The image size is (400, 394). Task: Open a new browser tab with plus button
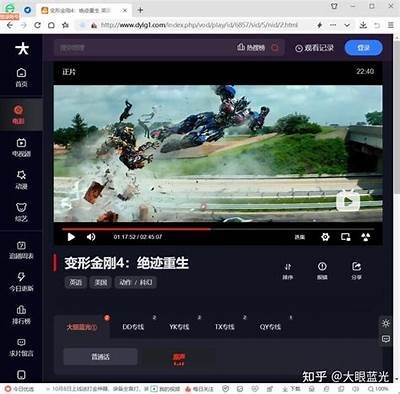tap(140, 10)
